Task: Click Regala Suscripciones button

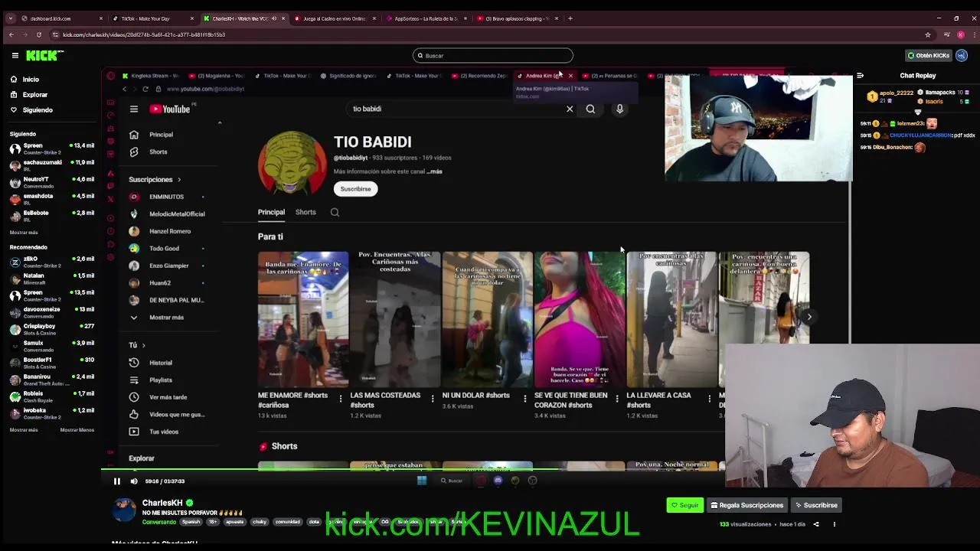Action: (747, 505)
